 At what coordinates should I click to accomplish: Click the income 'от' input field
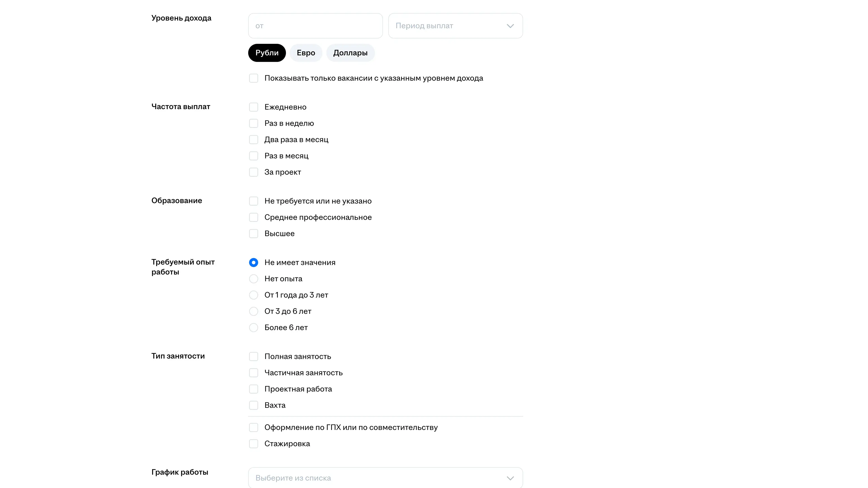point(315,26)
